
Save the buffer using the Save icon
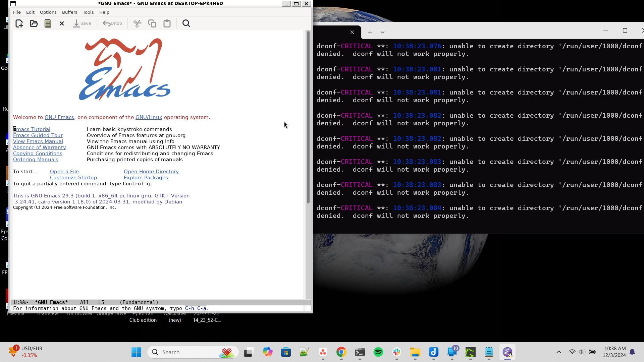click(x=82, y=23)
